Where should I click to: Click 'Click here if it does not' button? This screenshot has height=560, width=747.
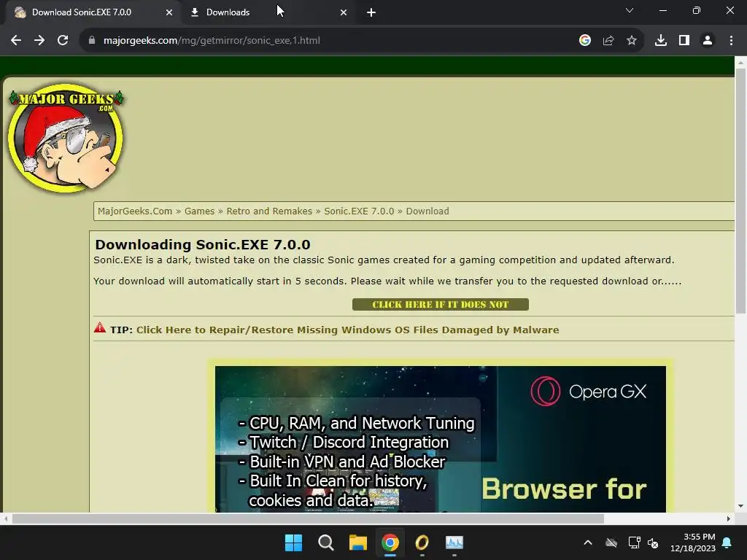click(440, 304)
